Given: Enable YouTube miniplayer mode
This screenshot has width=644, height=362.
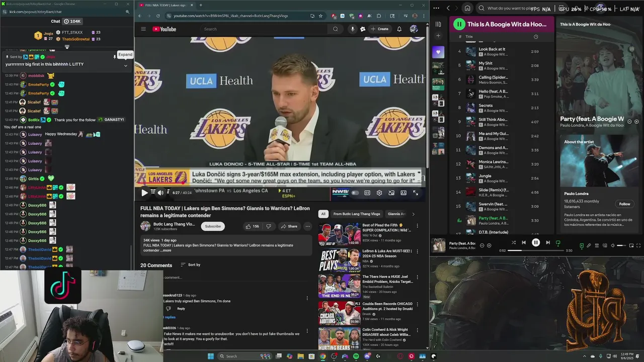Looking at the screenshot, I should 391,193.
